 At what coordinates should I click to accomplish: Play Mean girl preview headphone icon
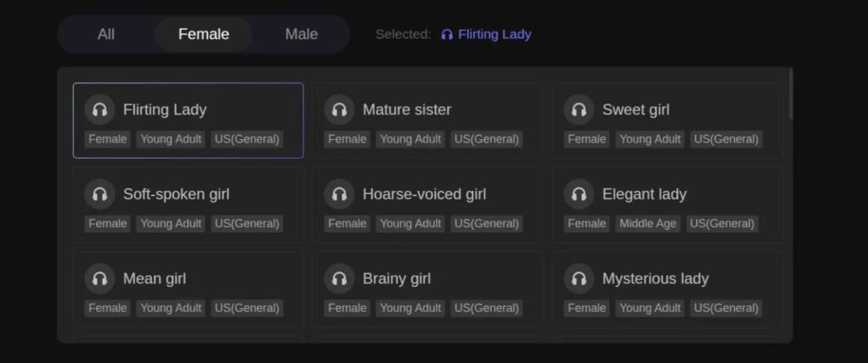point(100,278)
